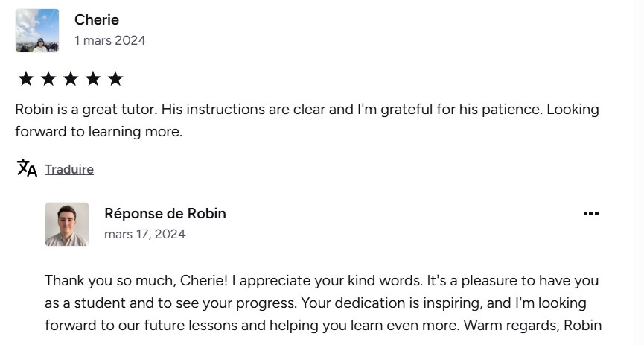The width and height of the screenshot is (644, 345).
Task: Click the reviewer name Cherie
Action: click(97, 19)
